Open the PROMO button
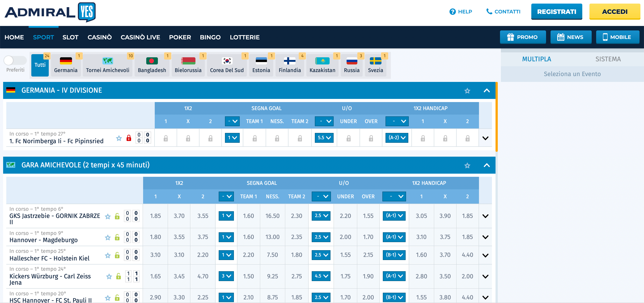Screen dimensions: 644x303 pyautogui.click(x=523, y=37)
